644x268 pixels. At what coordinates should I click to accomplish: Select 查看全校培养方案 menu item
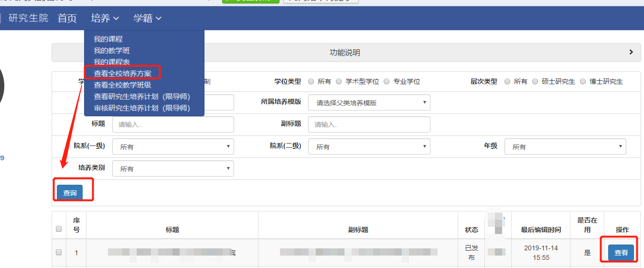[122, 73]
